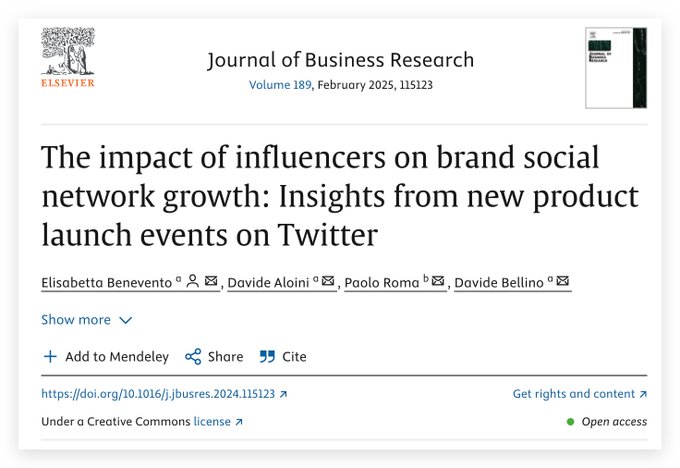Viewport: 680px width, 468px height.
Task: Click the Share network icon
Action: 193,357
